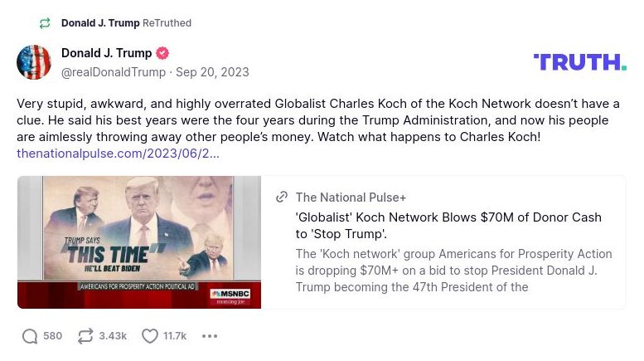This screenshot has height=361, width=644.
Task: Click the red verified badge
Action: (x=162, y=53)
